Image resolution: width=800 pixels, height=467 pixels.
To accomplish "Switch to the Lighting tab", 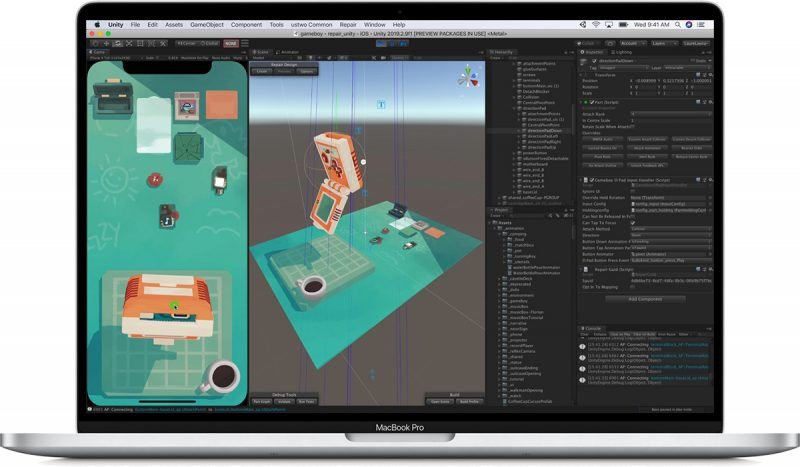I will pos(621,52).
